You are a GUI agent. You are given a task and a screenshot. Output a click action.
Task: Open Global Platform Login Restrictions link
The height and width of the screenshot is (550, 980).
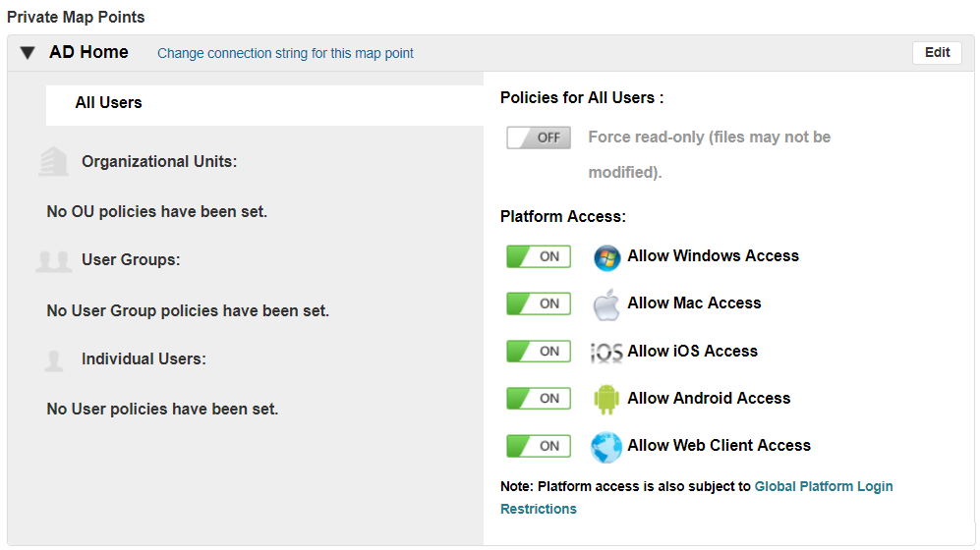(824, 486)
